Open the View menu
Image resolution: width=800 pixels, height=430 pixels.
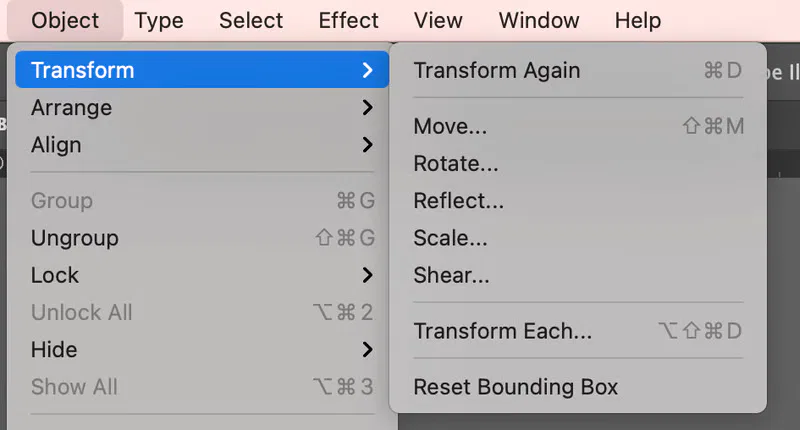[x=438, y=21]
